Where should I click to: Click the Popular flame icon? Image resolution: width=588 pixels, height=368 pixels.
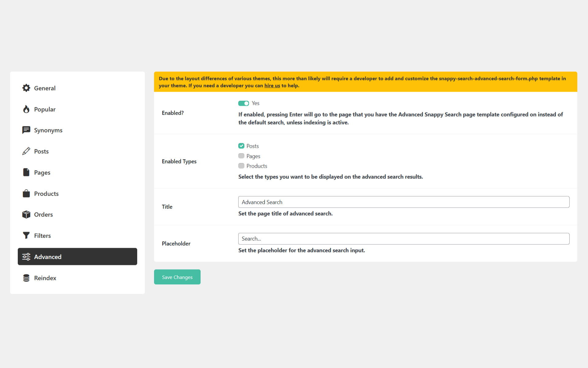[26, 109]
